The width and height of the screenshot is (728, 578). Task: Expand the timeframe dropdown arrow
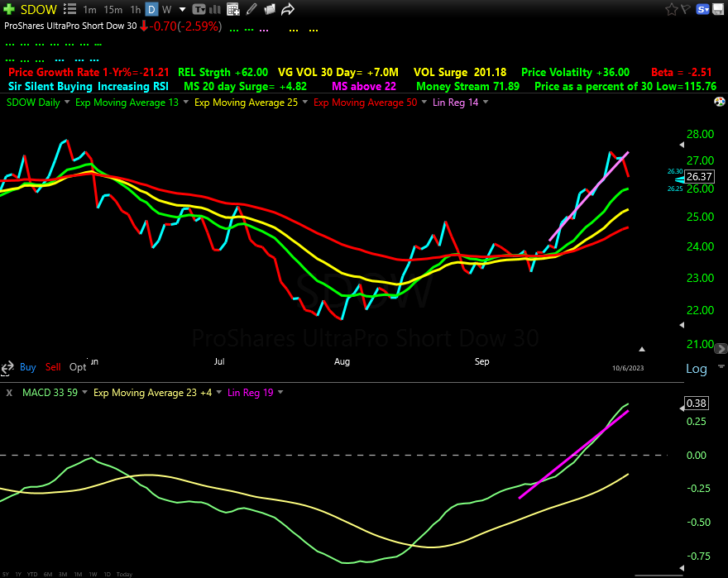pos(182,10)
